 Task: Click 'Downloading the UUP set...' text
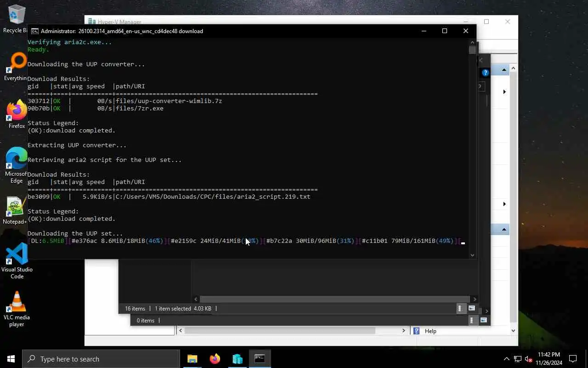click(x=75, y=233)
